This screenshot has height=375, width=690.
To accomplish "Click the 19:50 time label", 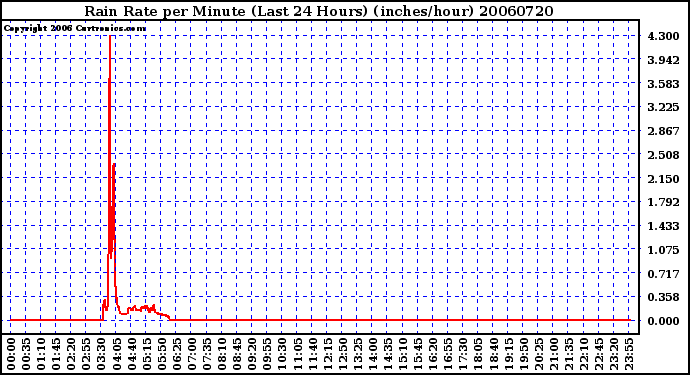I will [x=523, y=354].
